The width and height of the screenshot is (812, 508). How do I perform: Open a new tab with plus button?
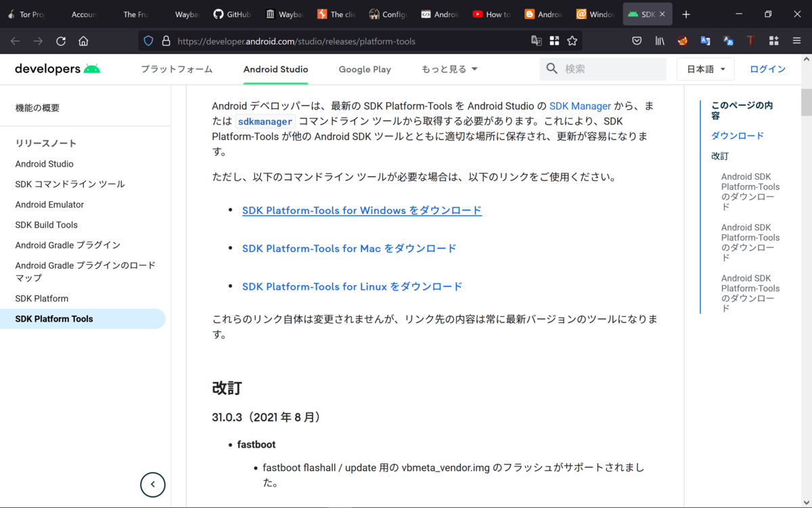tap(686, 14)
